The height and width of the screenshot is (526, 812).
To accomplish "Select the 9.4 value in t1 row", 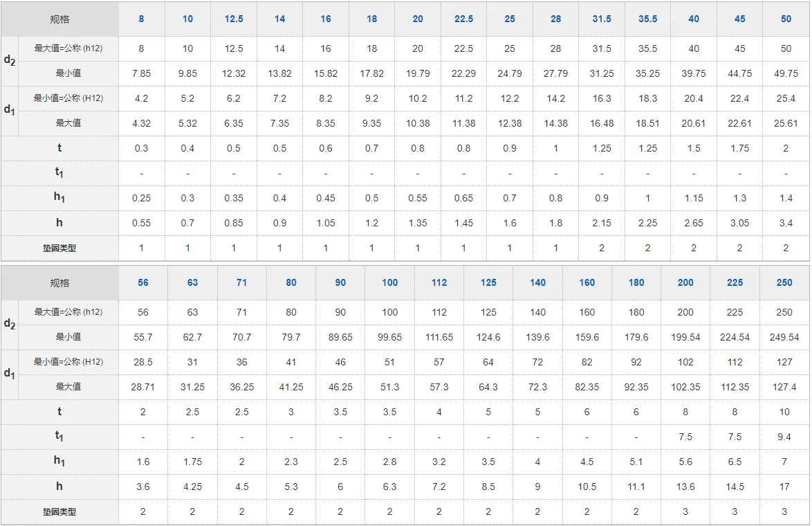I will tap(784, 437).
